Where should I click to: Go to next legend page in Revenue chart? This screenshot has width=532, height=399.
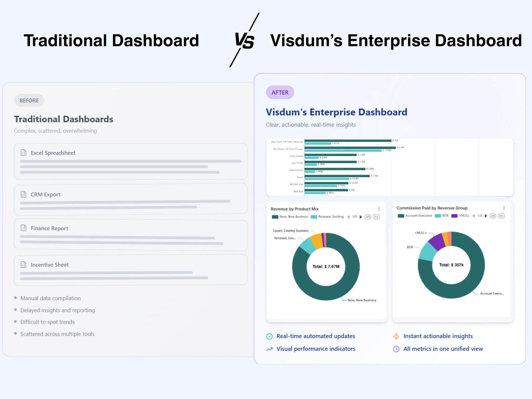coord(361,217)
